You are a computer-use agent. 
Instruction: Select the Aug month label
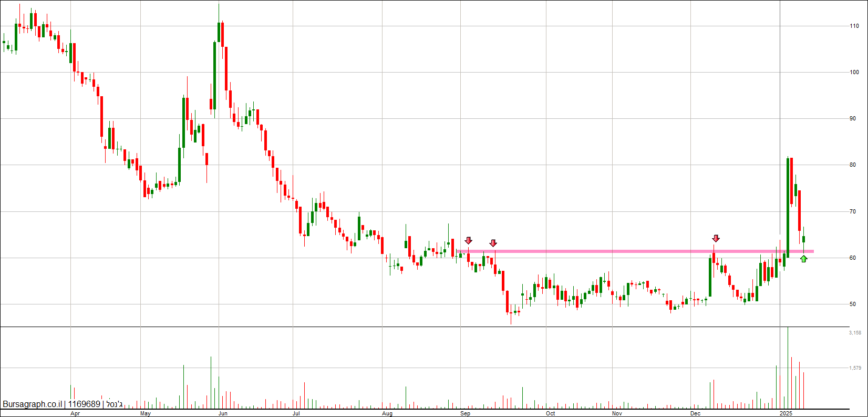click(387, 413)
